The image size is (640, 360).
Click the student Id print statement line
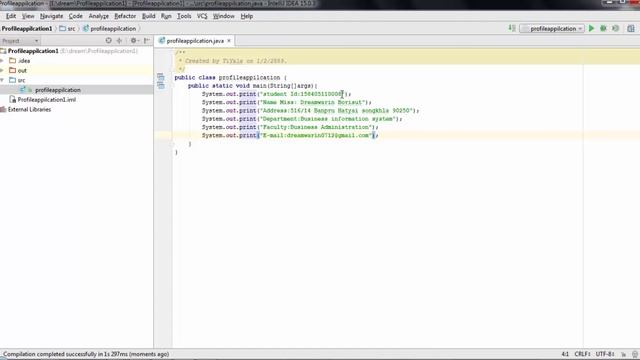click(x=276, y=94)
